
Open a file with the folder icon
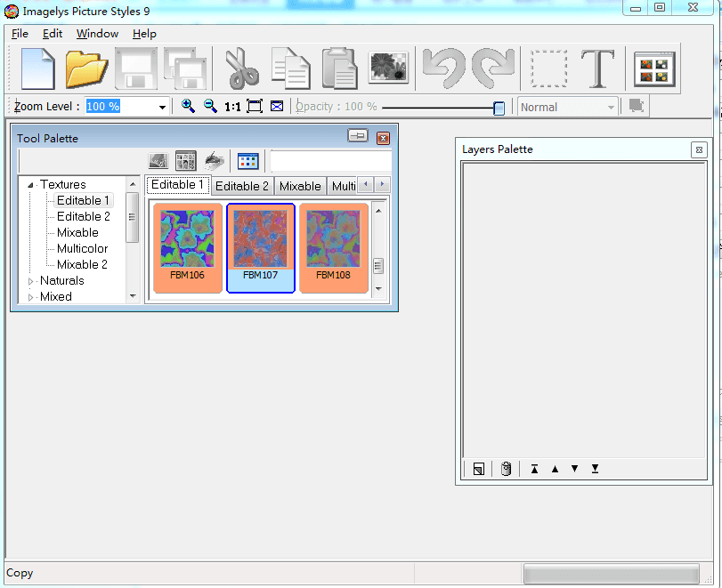point(87,68)
